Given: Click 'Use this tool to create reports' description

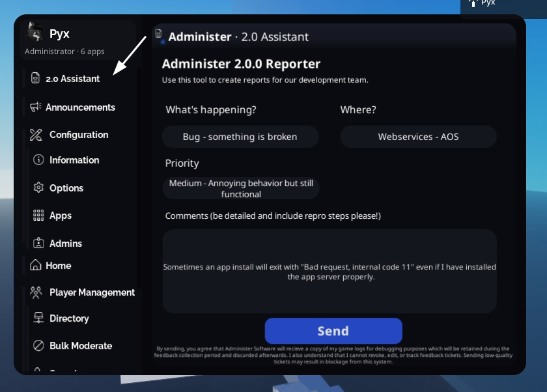Looking at the screenshot, I should (x=265, y=80).
